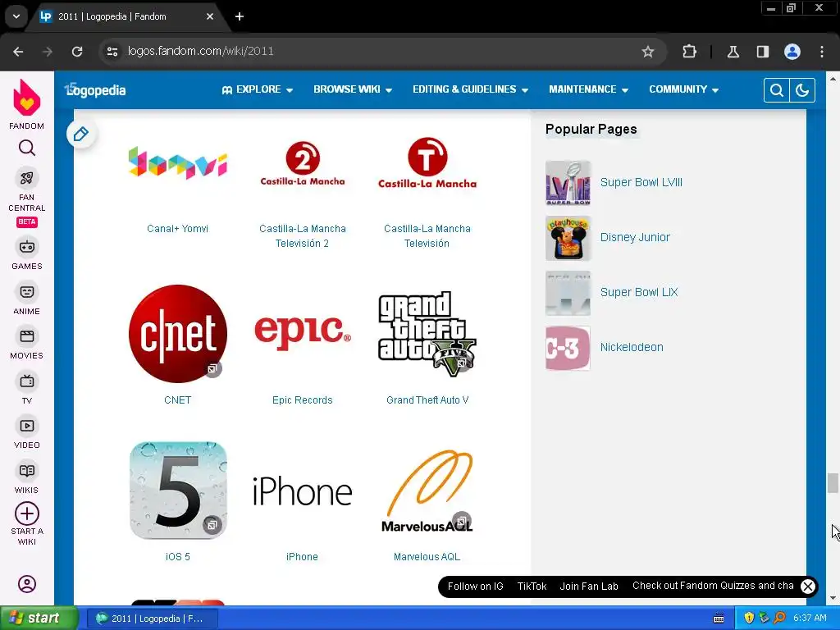Open the Video play icon
The width and height of the screenshot is (840, 630).
pyautogui.click(x=27, y=426)
